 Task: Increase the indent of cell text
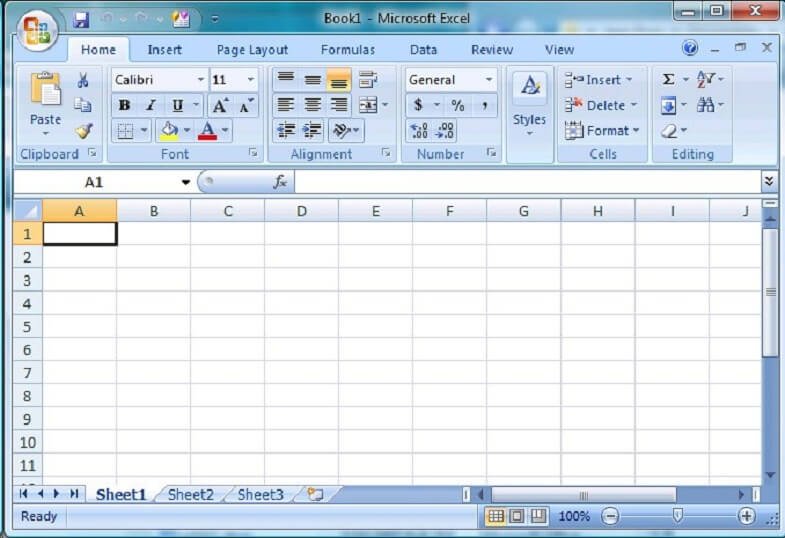312,130
